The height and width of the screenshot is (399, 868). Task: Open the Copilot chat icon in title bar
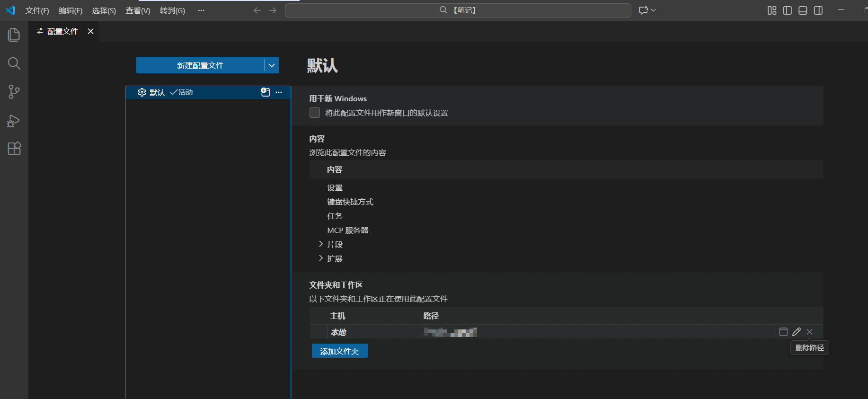pyautogui.click(x=643, y=10)
